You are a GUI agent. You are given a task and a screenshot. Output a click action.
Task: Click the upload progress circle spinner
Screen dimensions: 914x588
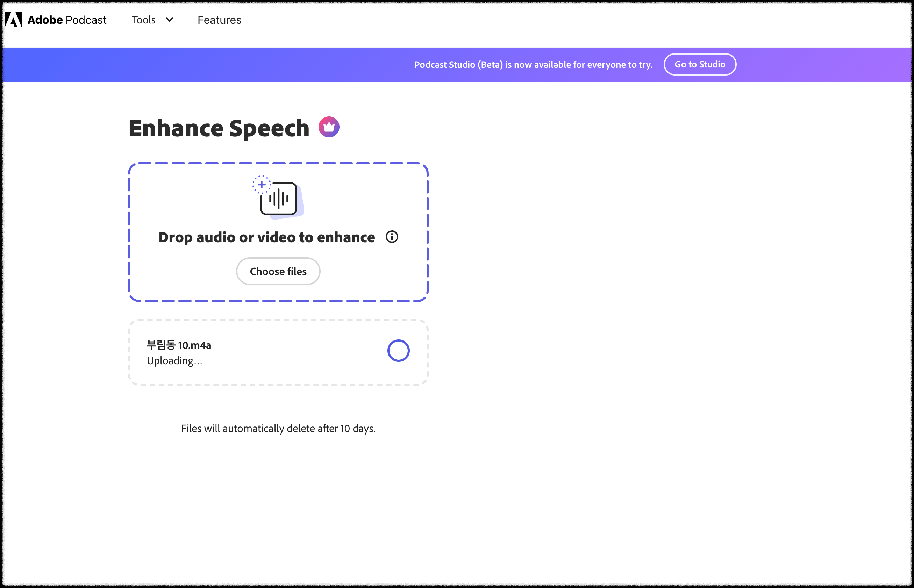pyautogui.click(x=398, y=351)
